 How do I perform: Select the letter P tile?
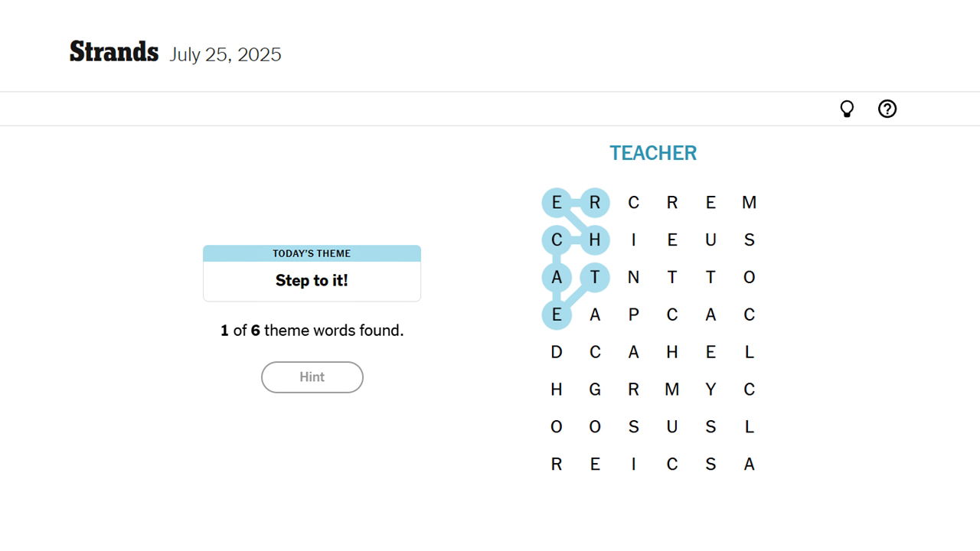[x=633, y=315]
